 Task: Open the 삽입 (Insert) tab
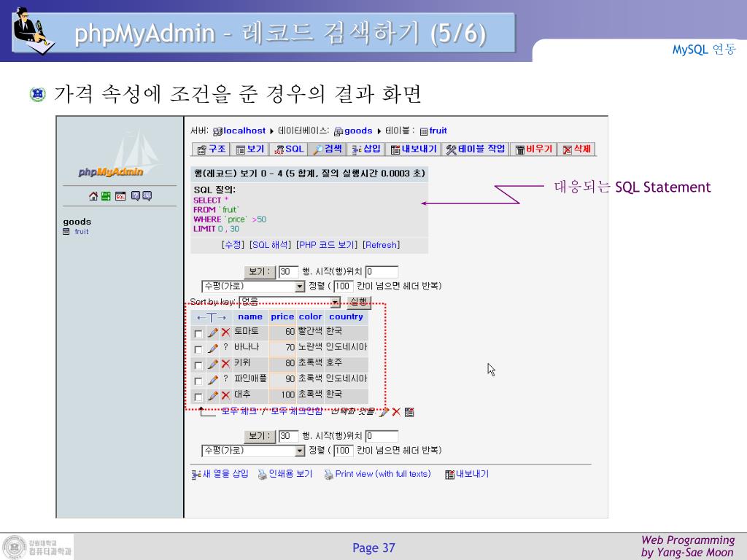(366, 149)
